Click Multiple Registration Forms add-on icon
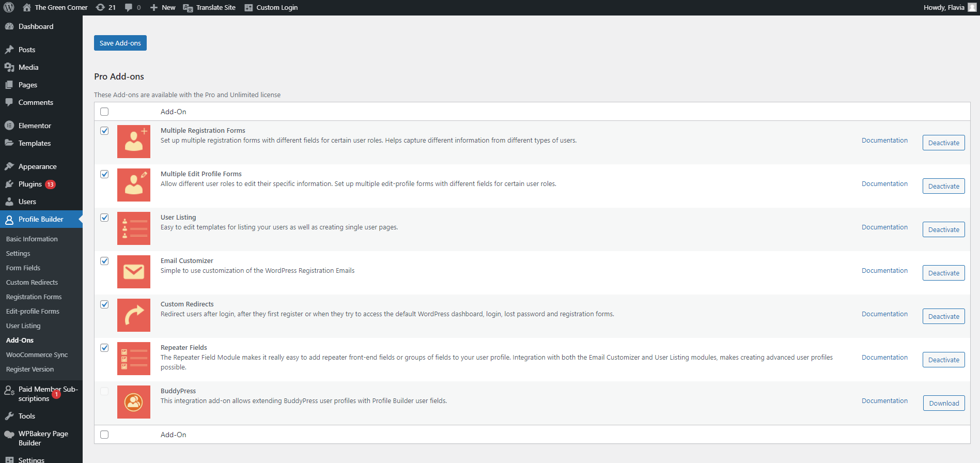This screenshot has width=980, height=463. (x=134, y=142)
